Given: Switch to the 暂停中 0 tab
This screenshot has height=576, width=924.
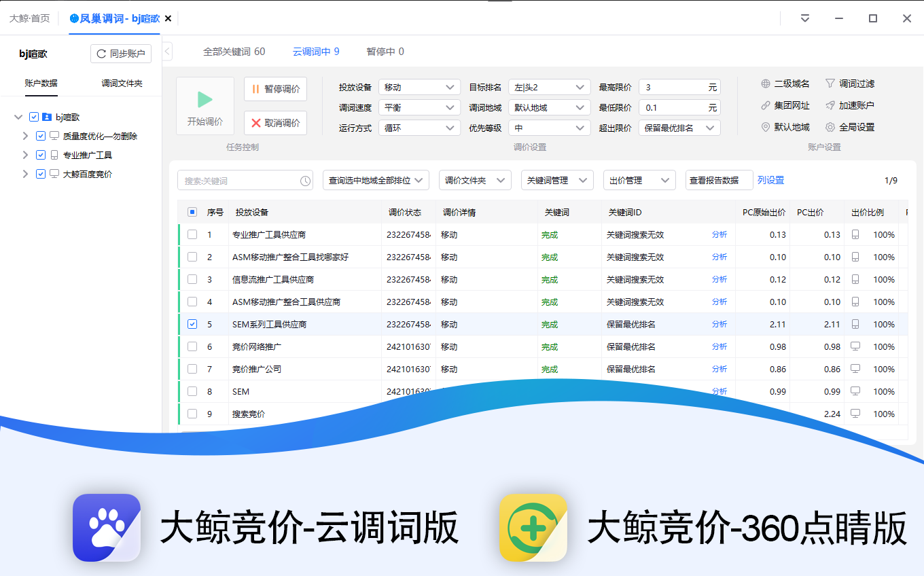Looking at the screenshot, I should pos(385,52).
